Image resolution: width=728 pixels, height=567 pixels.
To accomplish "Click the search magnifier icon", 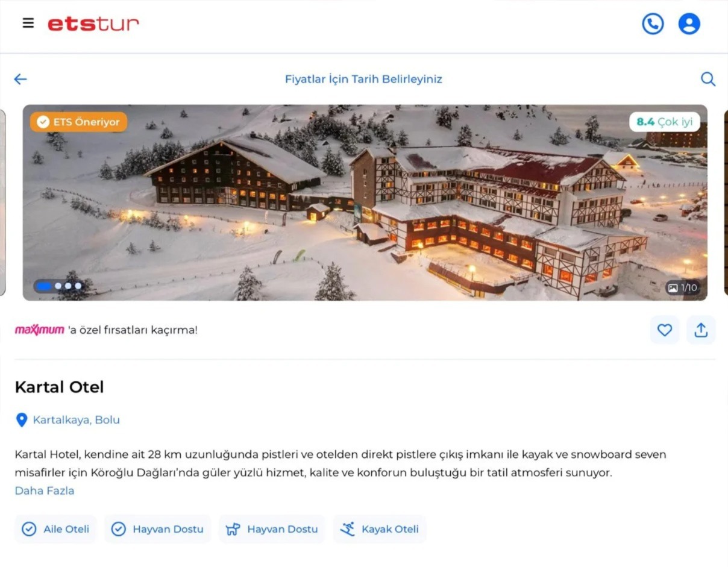I will point(708,79).
